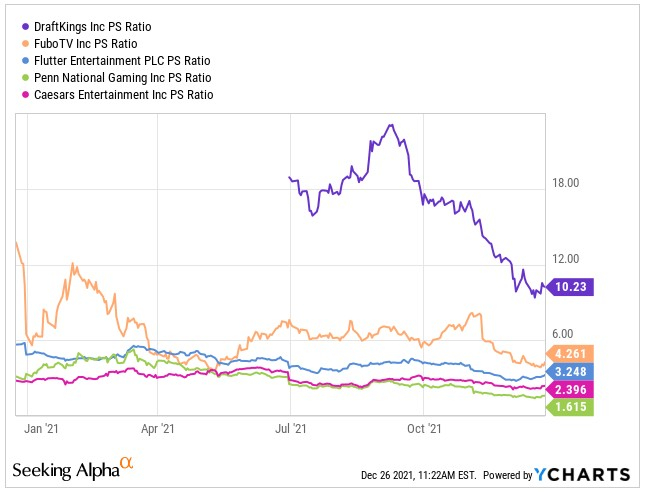
Task: Open the YCharts logo
Action: coord(582,473)
